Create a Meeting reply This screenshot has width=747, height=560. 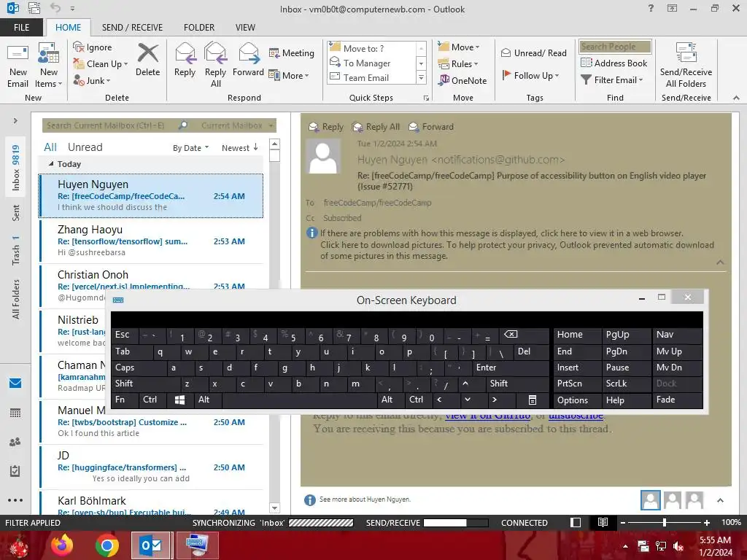[292, 52]
